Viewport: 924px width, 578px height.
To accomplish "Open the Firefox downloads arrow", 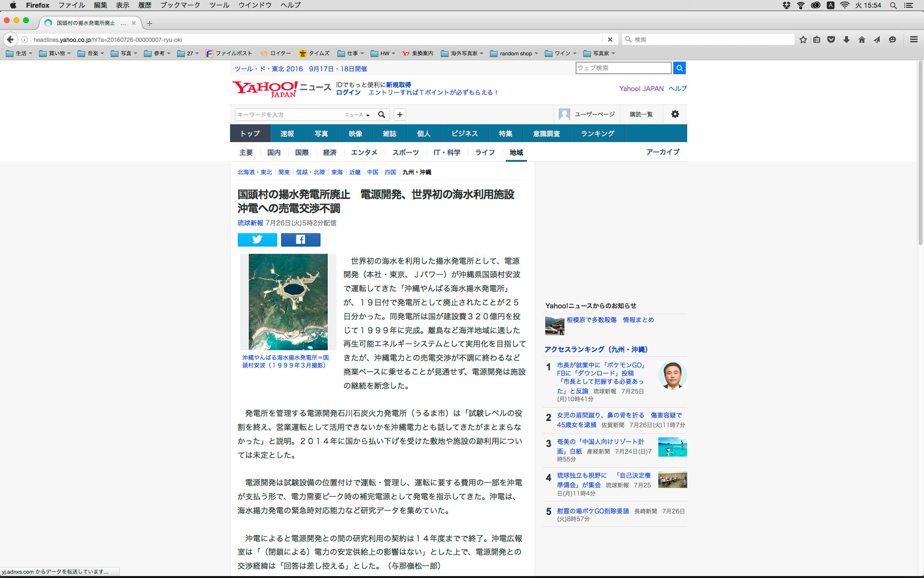I will [x=846, y=39].
